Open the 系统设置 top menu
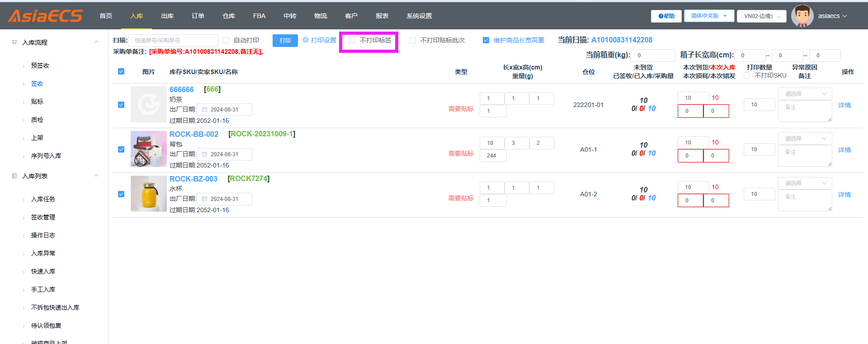This screenshot has height=344, width=868. [419, 16]
